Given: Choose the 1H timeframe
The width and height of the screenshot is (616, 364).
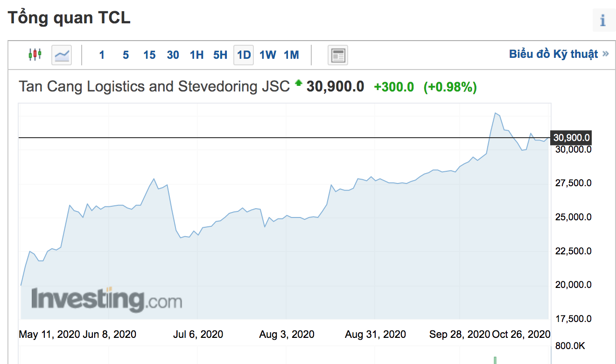Looking at the screenshot, I should 197,55.
